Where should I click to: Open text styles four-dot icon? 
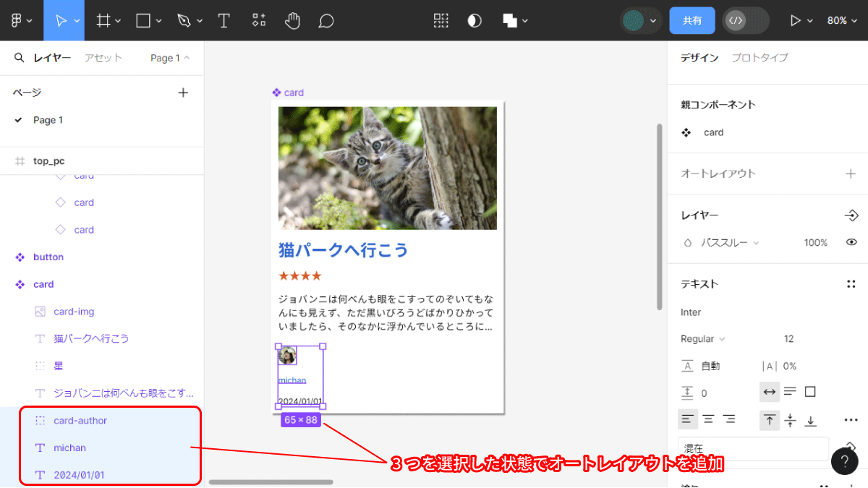click(x=851, y=284)
